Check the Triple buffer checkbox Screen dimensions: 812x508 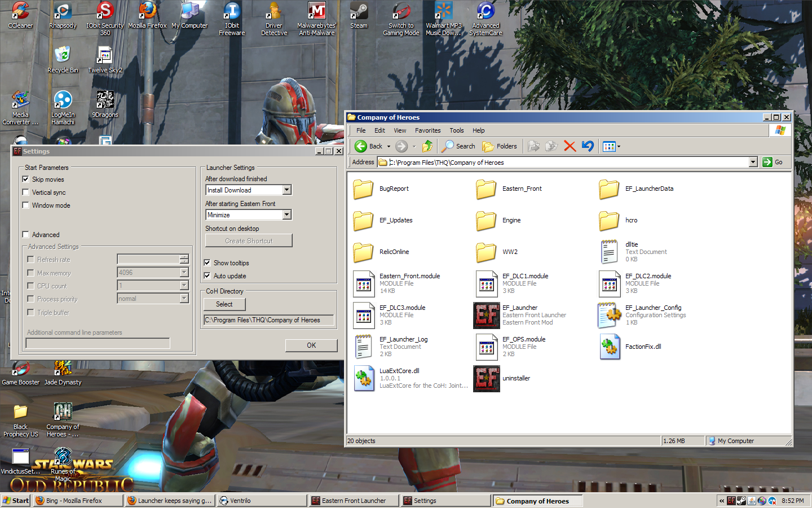coord(30,312)
